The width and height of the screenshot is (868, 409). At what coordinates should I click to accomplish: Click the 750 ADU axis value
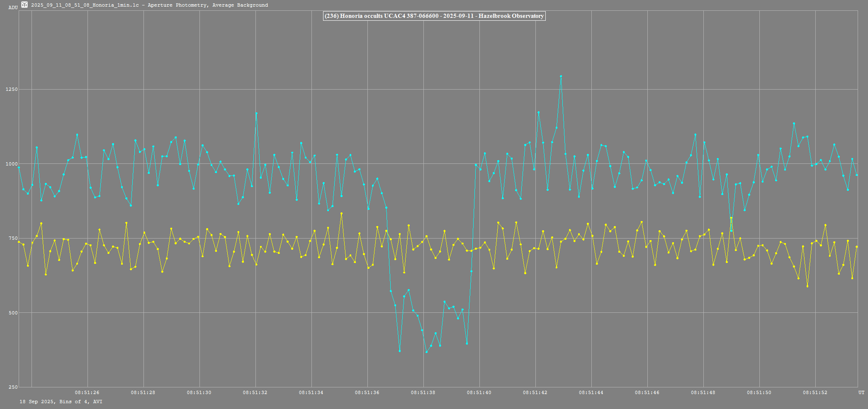[13, 238]
